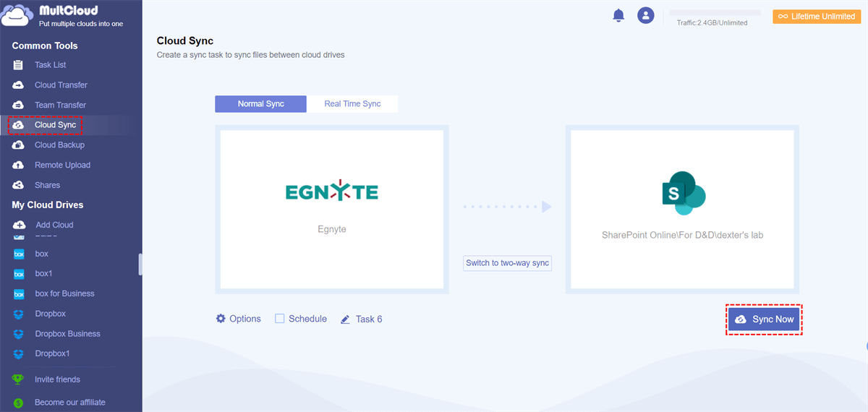The height and width of the screenshot is (412, 868).
Task: Click the box for Business icon
Action: (19, 294)
